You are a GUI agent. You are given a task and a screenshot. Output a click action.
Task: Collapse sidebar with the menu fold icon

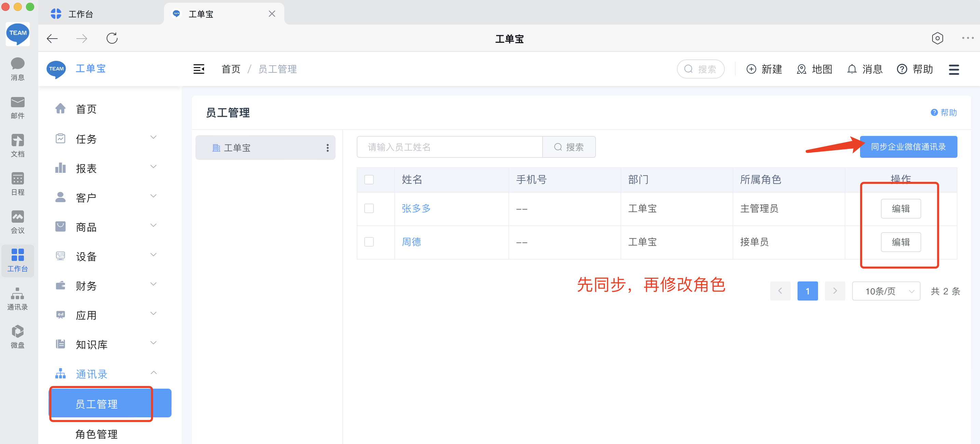tap(199, 69)
